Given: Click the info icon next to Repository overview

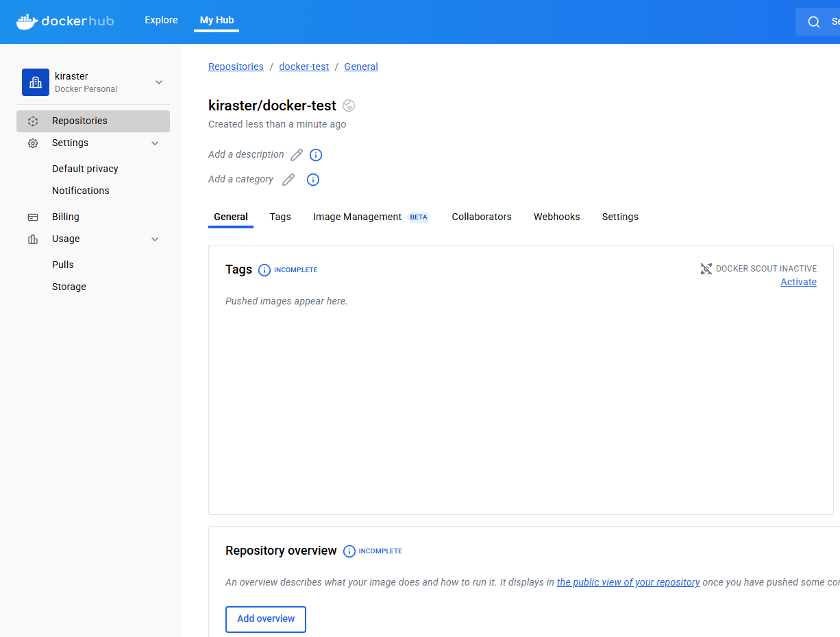Looking at the screenshot, I should click(x=349, y=551).
